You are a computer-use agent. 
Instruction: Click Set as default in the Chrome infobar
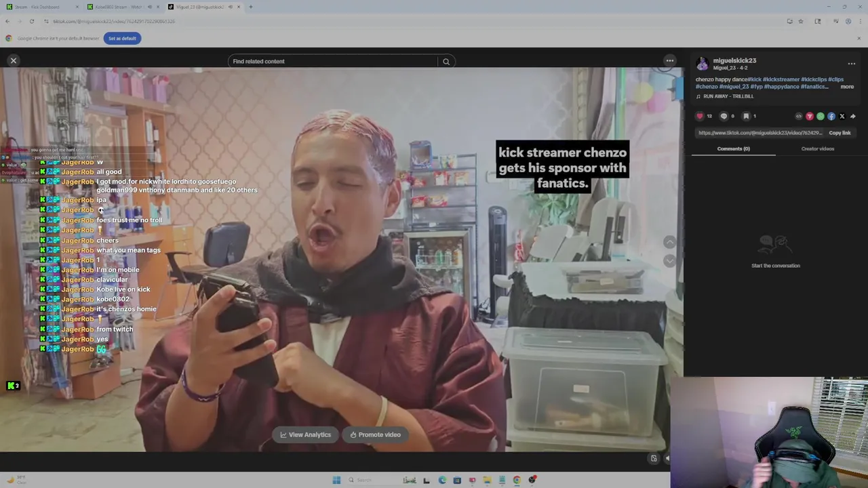point(122,38)
